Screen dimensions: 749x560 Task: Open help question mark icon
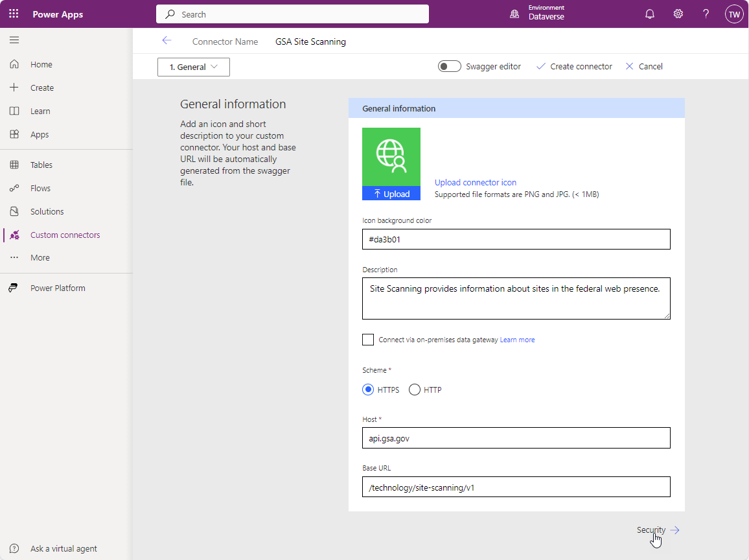pos(706,14)
